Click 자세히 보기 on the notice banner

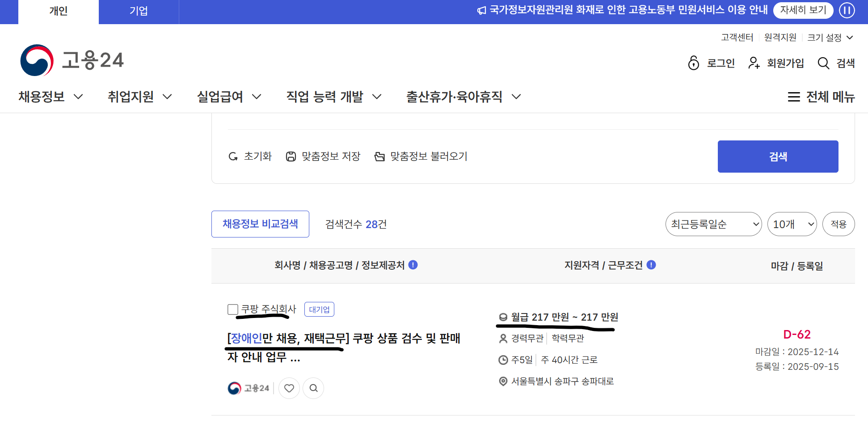tap(803, 10)
